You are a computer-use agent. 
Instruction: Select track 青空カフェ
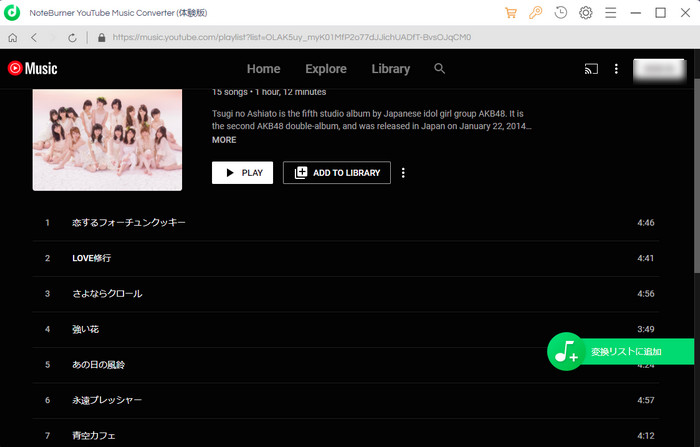pos(94,435)
